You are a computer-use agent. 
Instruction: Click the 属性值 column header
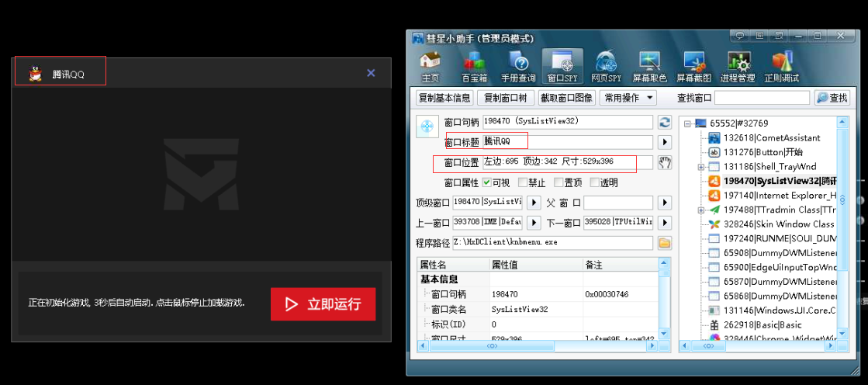pyautogui.click(x=535, y=265)
